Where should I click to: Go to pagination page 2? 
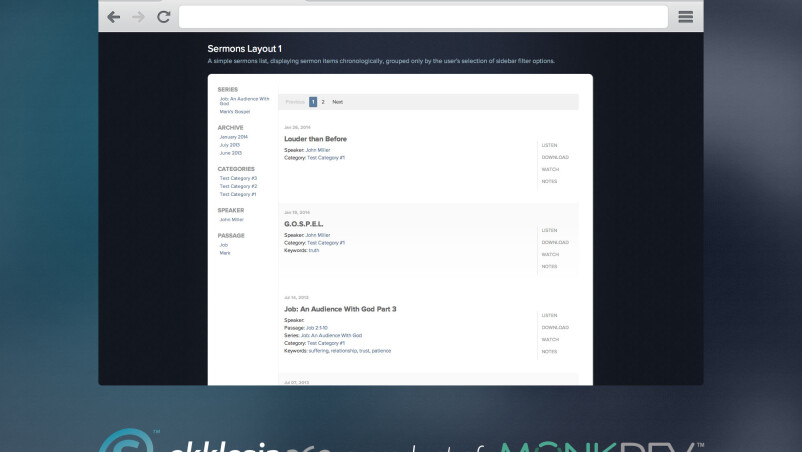(323, 102)
